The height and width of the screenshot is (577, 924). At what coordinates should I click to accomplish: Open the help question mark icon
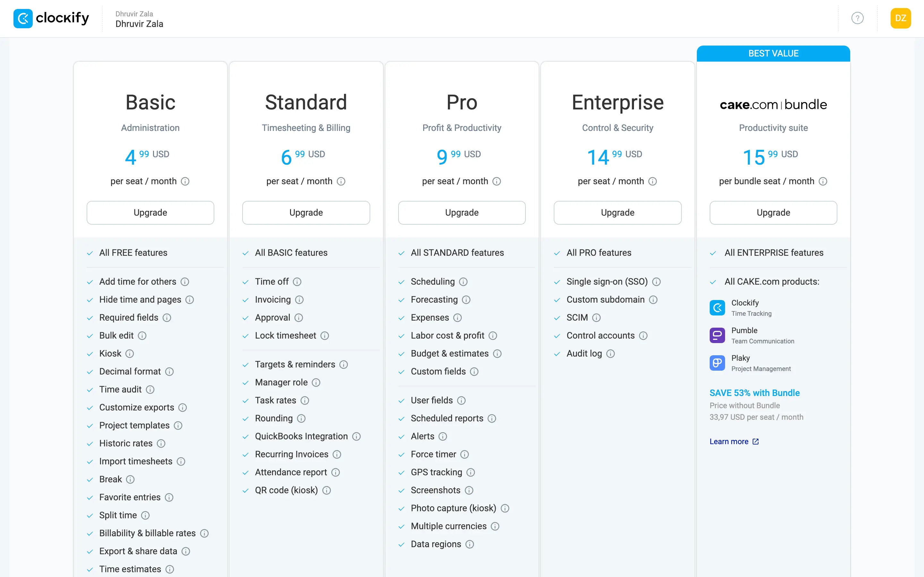[857, 18]
